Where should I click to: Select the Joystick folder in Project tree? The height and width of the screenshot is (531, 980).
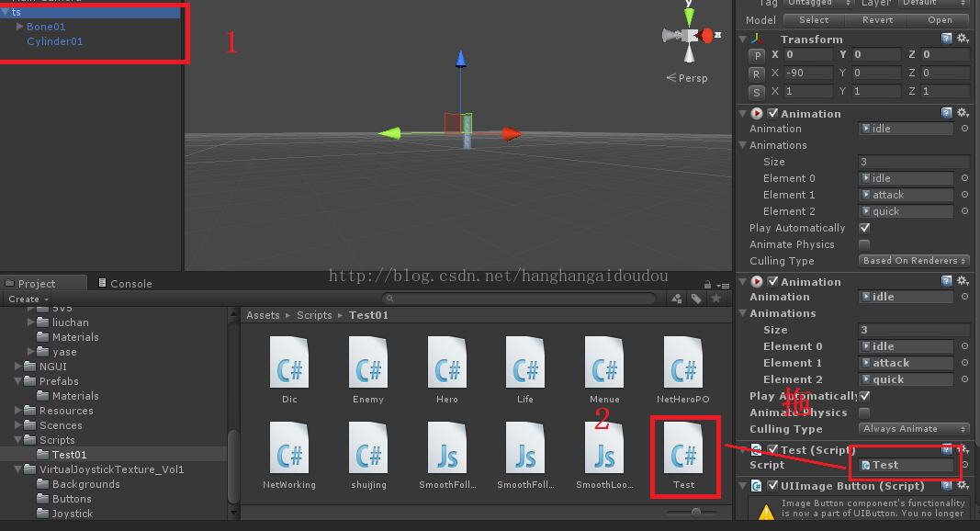72,514
